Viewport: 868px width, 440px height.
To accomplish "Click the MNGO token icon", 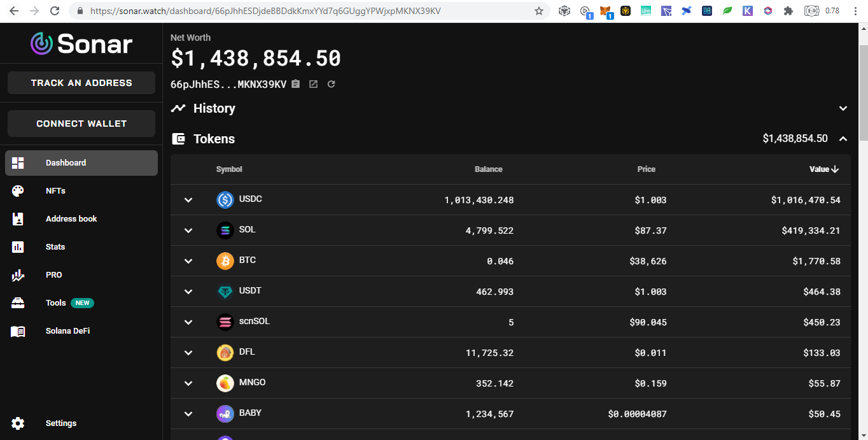I will point(225,383).
